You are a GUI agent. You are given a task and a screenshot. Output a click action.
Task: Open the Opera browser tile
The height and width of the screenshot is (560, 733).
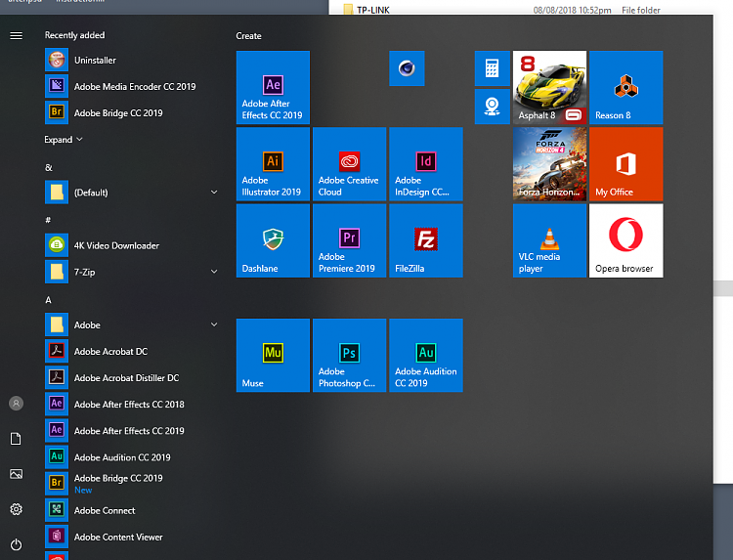(625, 240)
